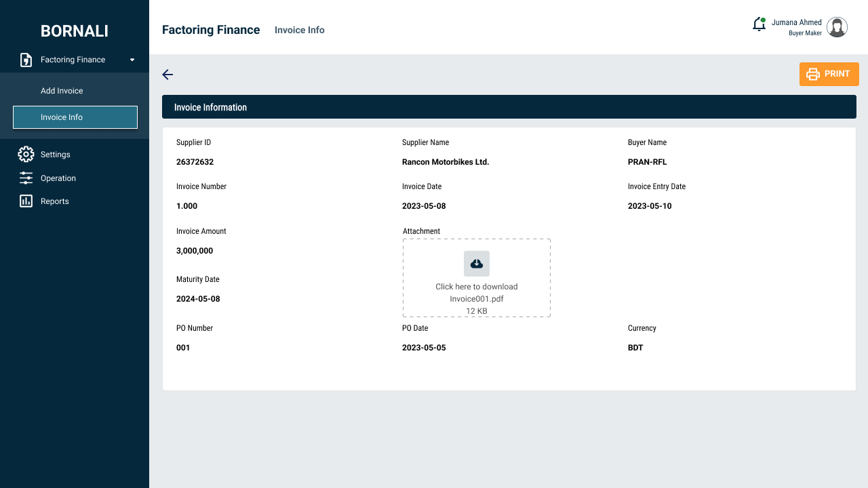Click the Invoice001.pdf file name

click(x=477, y=299)
